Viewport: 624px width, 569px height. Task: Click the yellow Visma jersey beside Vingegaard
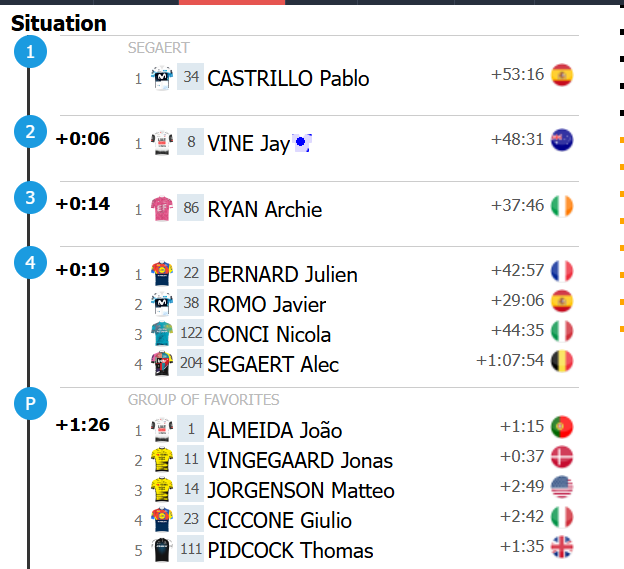161,460
